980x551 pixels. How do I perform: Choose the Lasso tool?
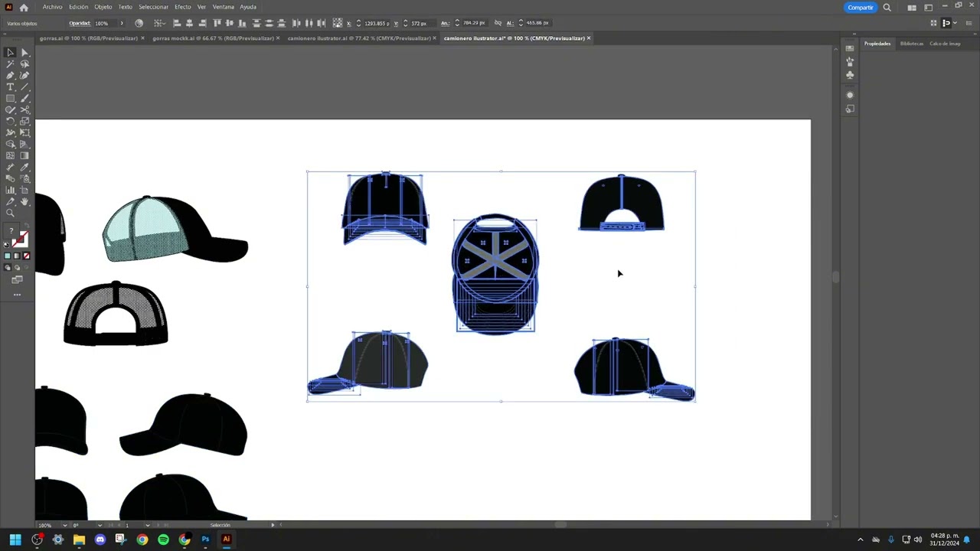click(x=24, y=64)
